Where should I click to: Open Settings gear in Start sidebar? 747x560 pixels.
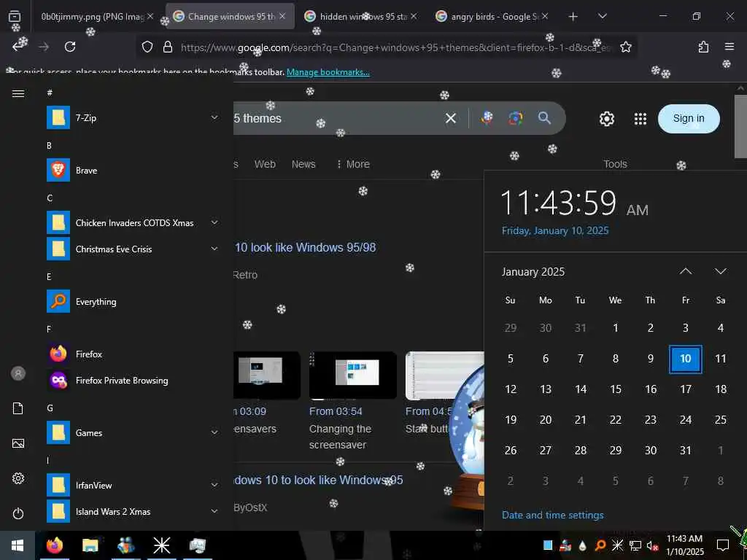coord(18,478)
